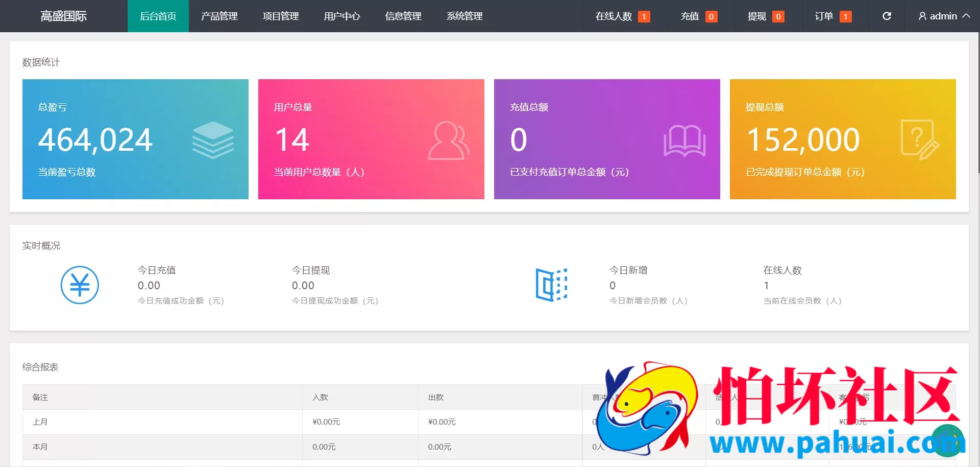Click the orange badge next to 充值
Viewport: 980px width, 467px height.
tap(711, 17)
